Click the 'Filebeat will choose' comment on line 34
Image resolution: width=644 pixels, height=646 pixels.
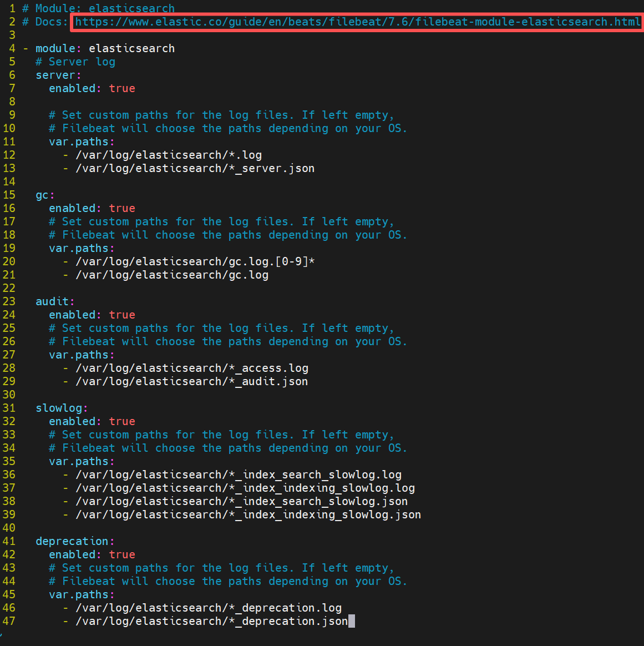point(228,448)
